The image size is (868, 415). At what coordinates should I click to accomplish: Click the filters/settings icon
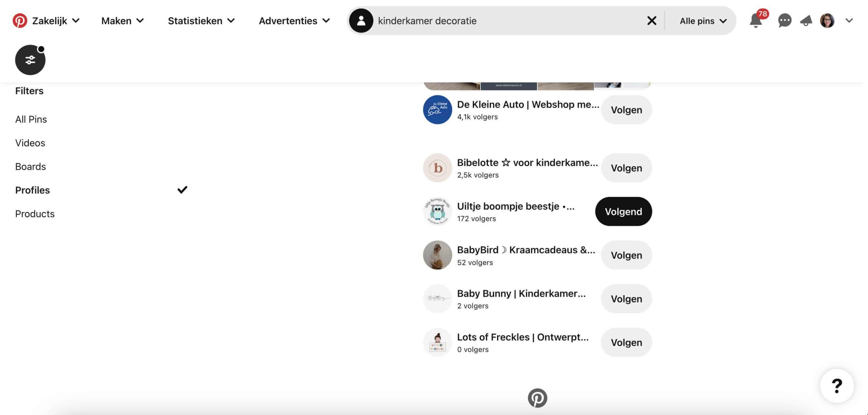coord(30,60)
